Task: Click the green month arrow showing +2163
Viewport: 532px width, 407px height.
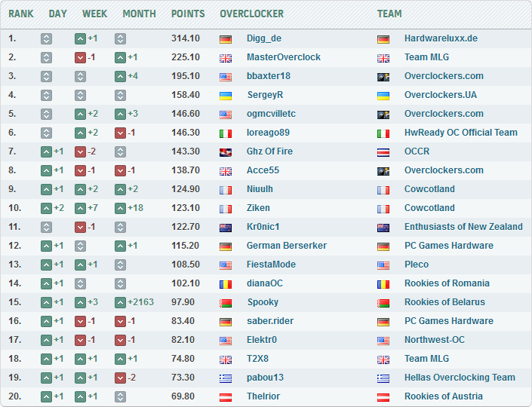Action: point(120,302)
